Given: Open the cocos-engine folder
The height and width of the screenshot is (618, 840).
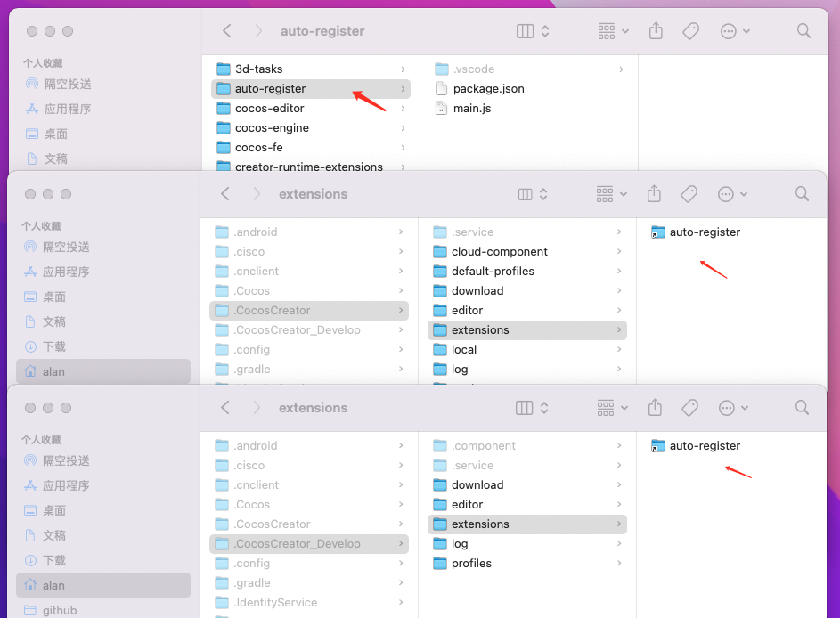Looking at the screenshot, I should click(x=272, y=127).
